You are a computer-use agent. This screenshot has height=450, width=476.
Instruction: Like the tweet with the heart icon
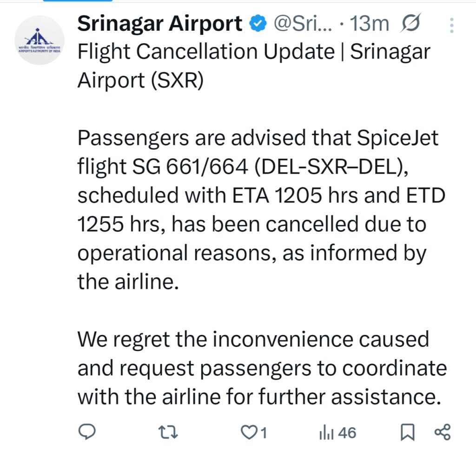250,433
